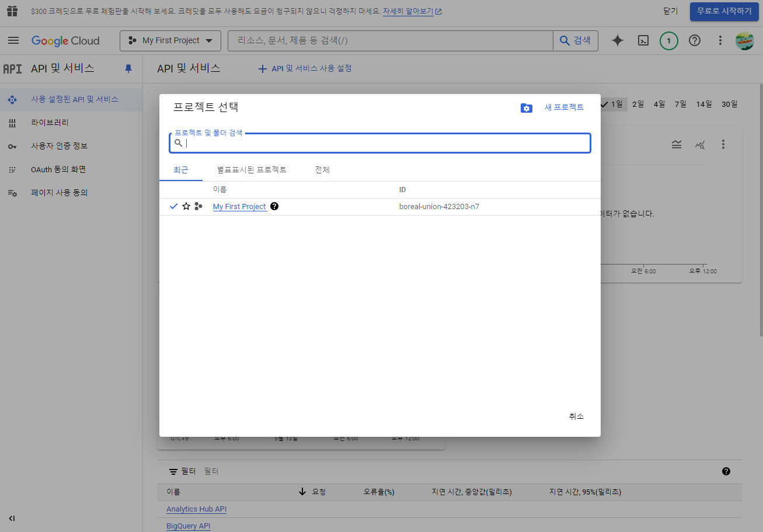Open 사용자 인증 정보 in sidebar
Screen dimensions: 763x532
(71, 146)
